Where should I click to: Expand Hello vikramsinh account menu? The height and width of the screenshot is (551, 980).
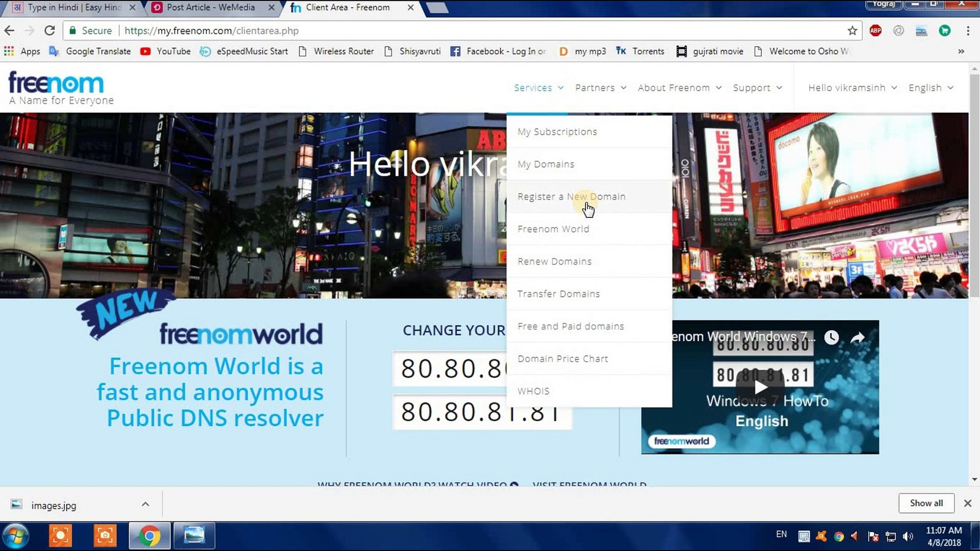click(852, 88)
